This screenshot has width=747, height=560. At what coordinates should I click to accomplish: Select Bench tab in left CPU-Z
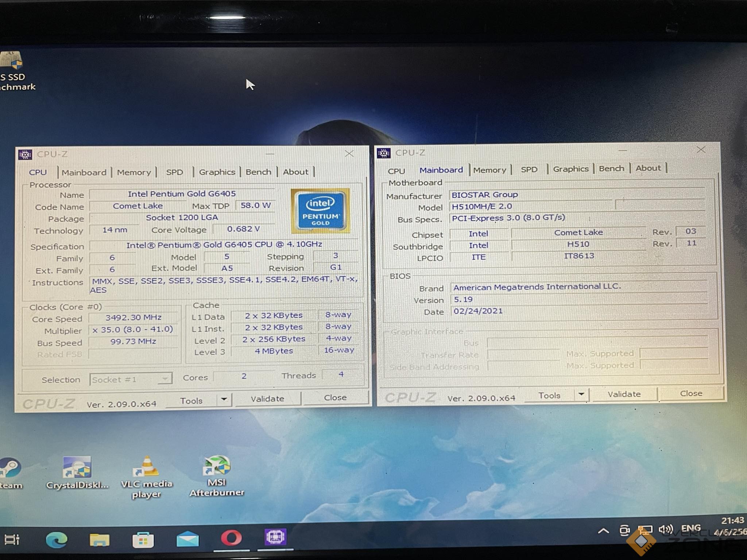pyautogui.click(x=258, y=172)
